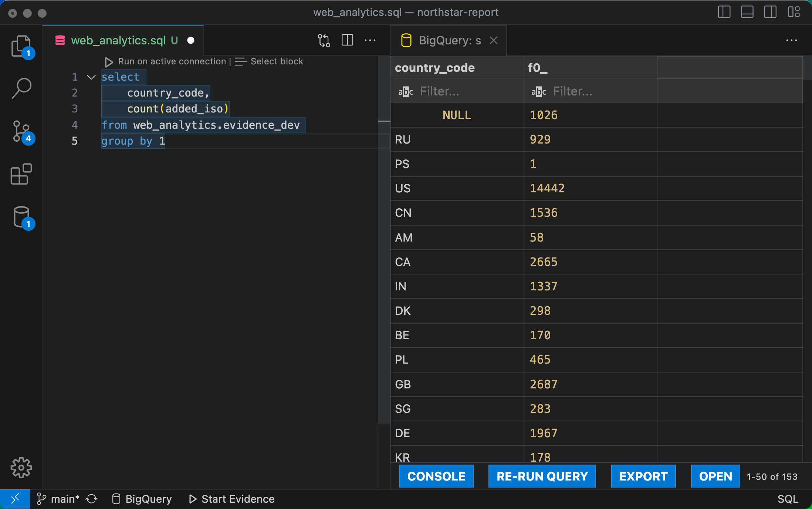Select the value 14442 cell
Screen dimensions: 812x509
tap(590, 189)
